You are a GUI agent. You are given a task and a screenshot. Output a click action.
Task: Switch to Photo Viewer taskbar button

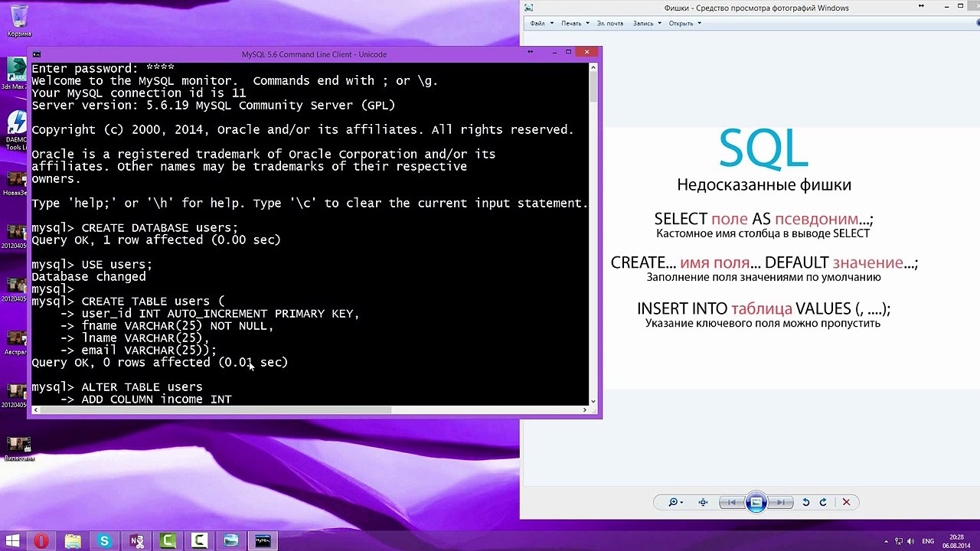coord(231,541)
